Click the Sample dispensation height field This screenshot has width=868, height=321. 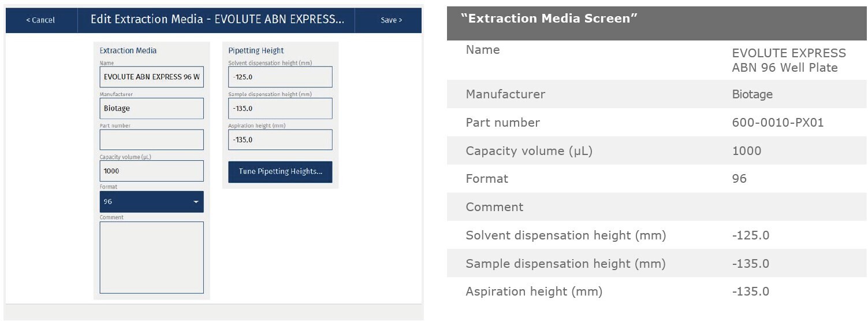point(280,108)
